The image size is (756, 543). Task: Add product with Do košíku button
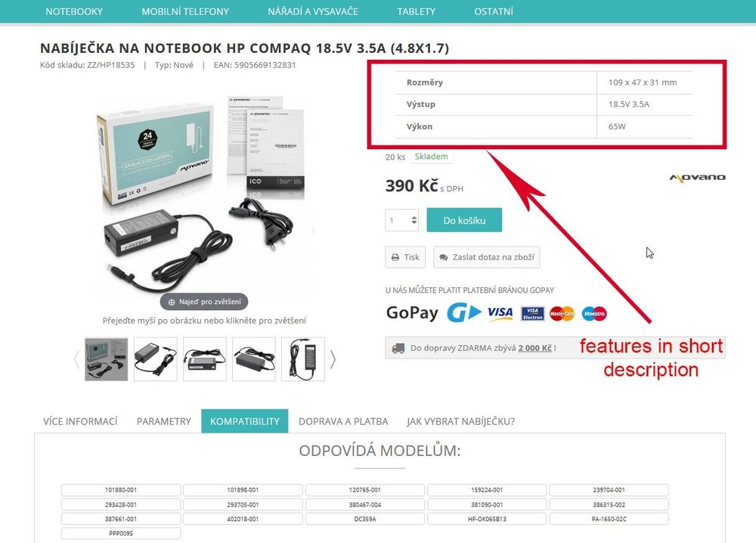pyautogui.click(x=464, y=220)
